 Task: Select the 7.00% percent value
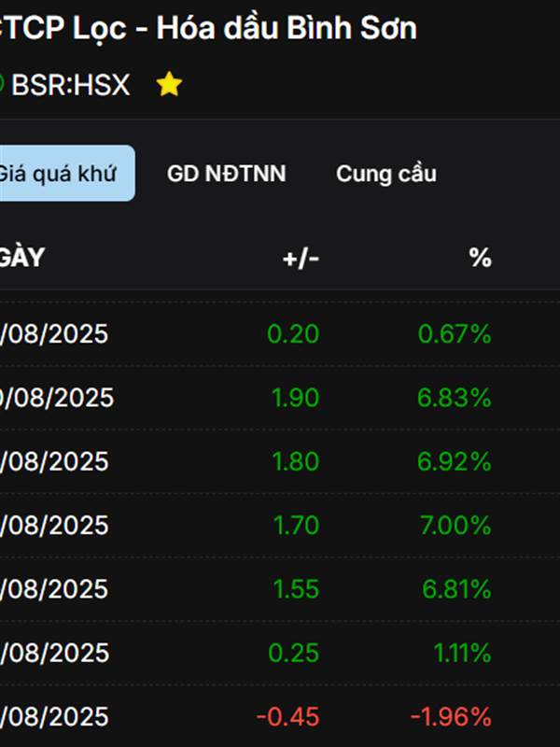(455, 526)
